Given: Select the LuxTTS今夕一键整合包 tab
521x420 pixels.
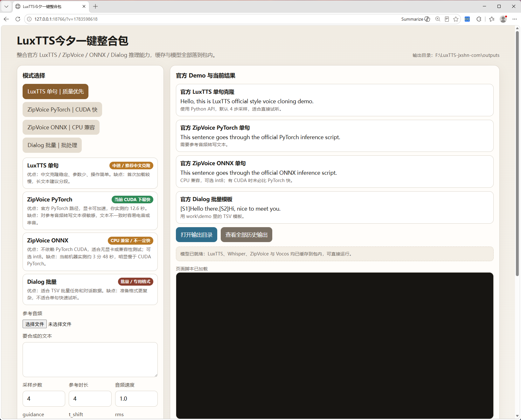Looking at the screenshot, I should pos(51,6).
